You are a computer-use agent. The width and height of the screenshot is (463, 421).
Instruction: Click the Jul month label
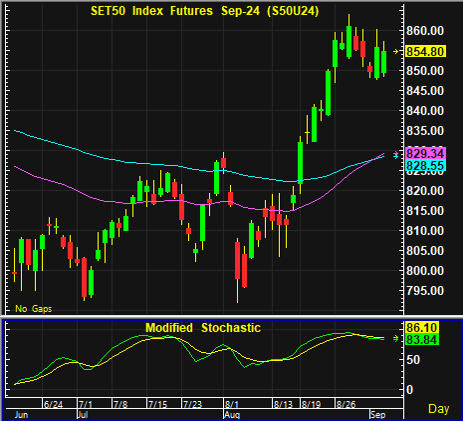(x=82, y=415)
